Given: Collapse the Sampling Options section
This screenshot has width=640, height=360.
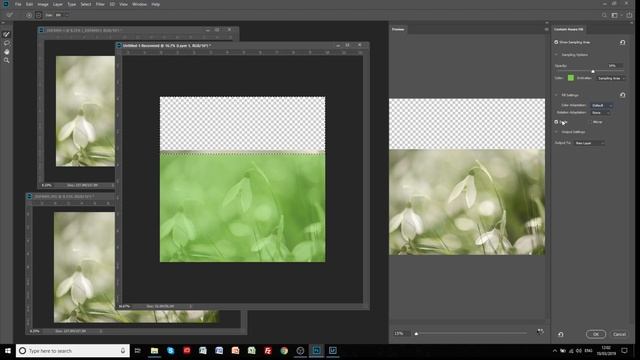Looking at the screenshot, I should [556, 55].
